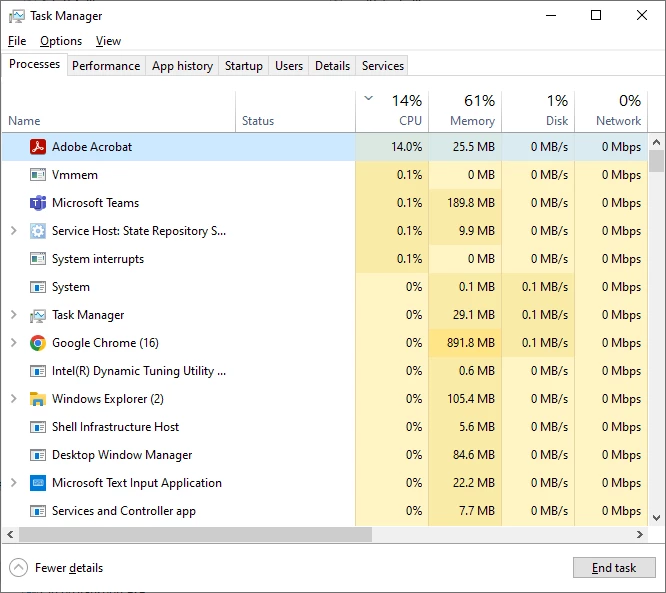Click the Desktop Window Manager icon
Image resolution: width=666 pixels, height=593 pixels.
click(38, 455)
